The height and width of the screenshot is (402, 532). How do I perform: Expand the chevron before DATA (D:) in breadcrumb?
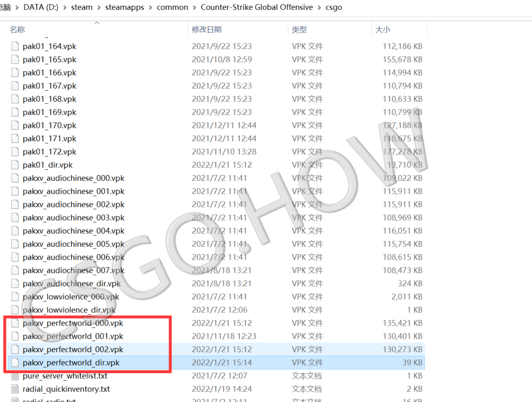(17, 7)
